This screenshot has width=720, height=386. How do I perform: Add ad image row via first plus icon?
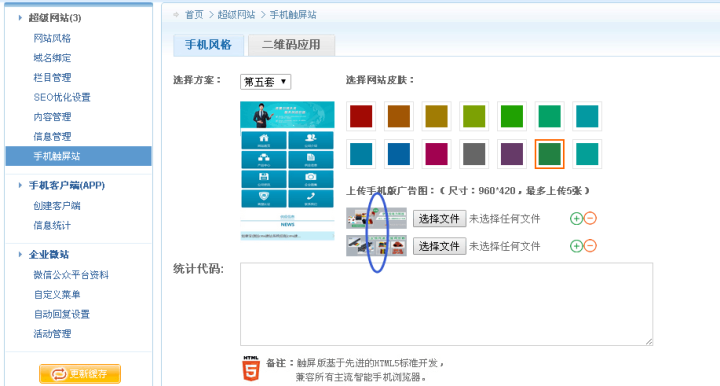[576, 218]
